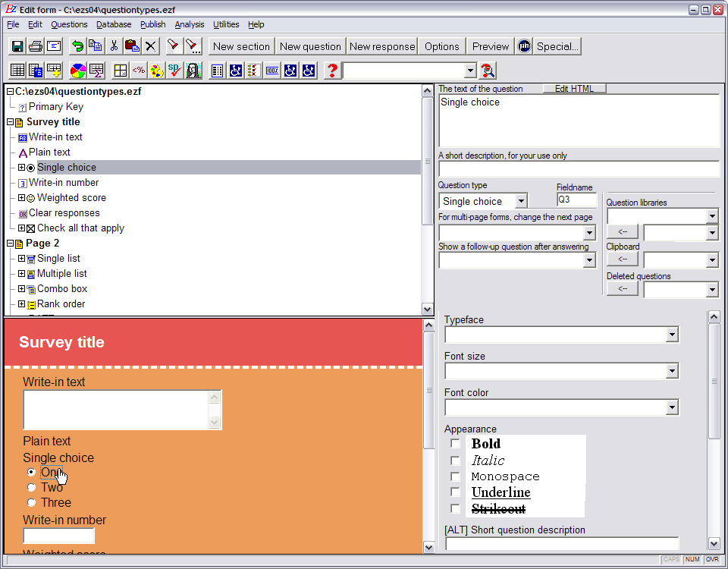Click the Edit HTML button
The width and height of the screenshot is (728, 569).
point(574,89)
